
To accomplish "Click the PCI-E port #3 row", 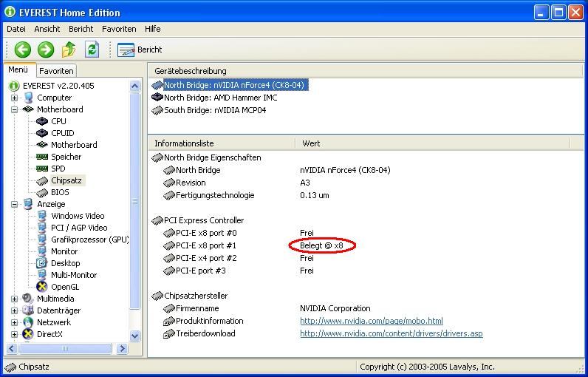I will 366,271.
